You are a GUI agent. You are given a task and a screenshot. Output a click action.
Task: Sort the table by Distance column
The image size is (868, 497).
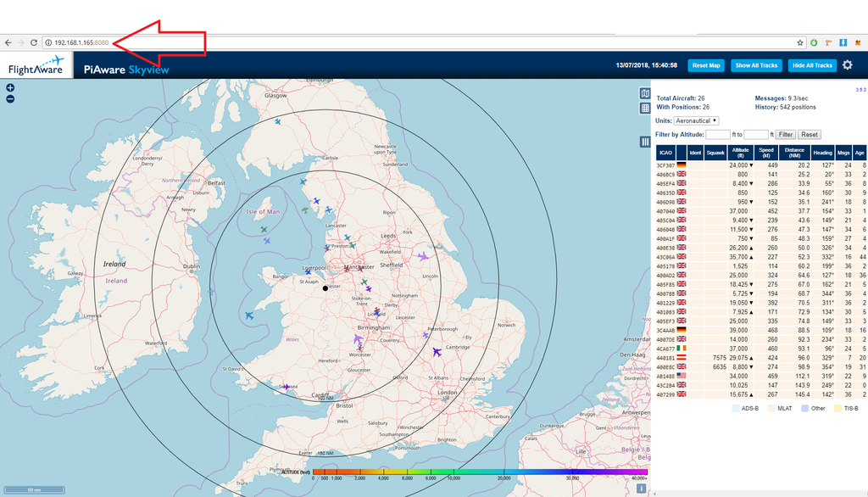click(x=794, y=153)
